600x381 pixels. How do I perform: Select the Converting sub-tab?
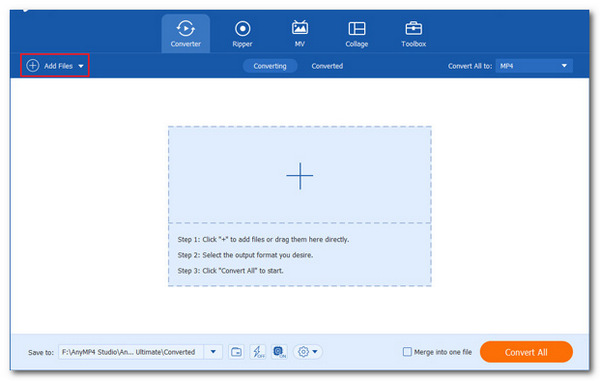pyautogui.click(x=270, y=66)
